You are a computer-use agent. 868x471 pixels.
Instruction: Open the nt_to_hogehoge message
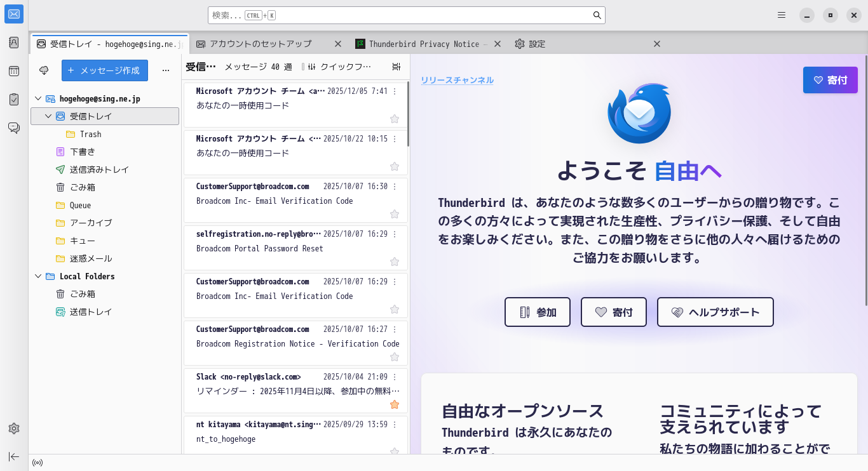296,435
